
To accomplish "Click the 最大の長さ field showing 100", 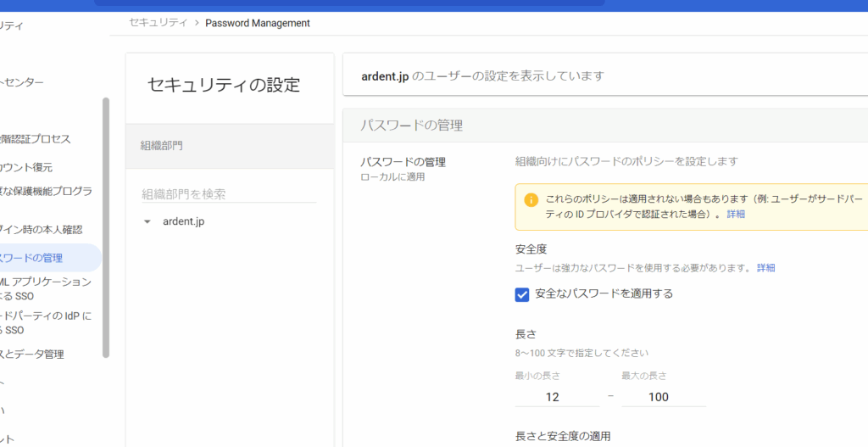I will pyautogui.click(x=658, y=397).
